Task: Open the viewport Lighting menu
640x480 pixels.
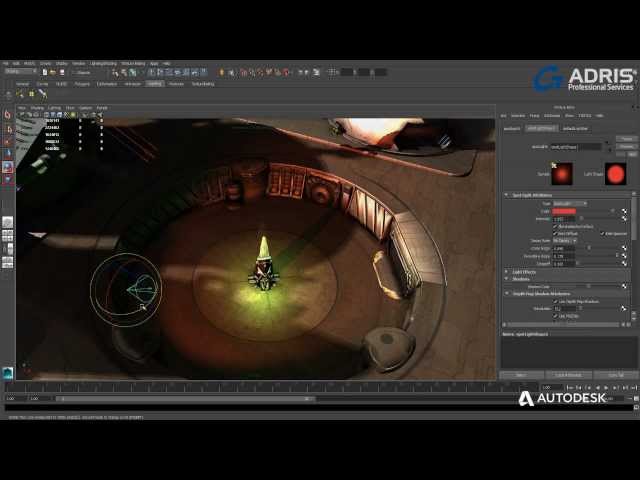Action: (x=55, y=108)
